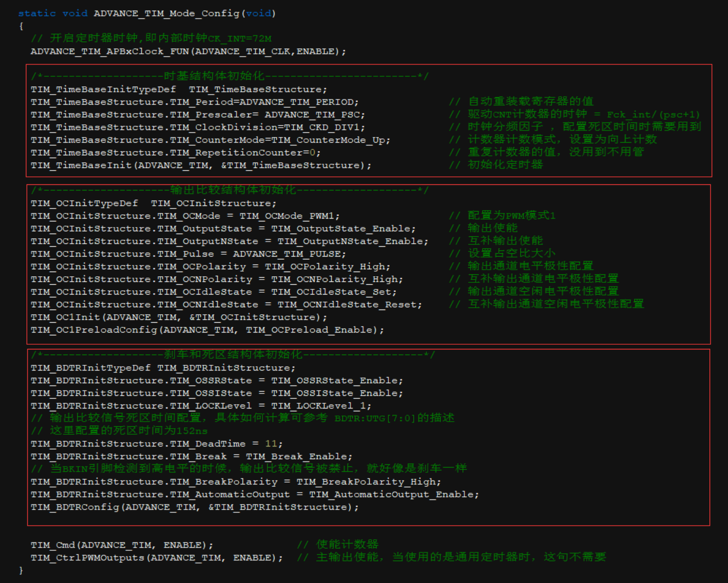The image size is (728, 583).
Task: Click TIM_OCIdleState = TIM_OCIdleState_Set line
Action: 214,292
